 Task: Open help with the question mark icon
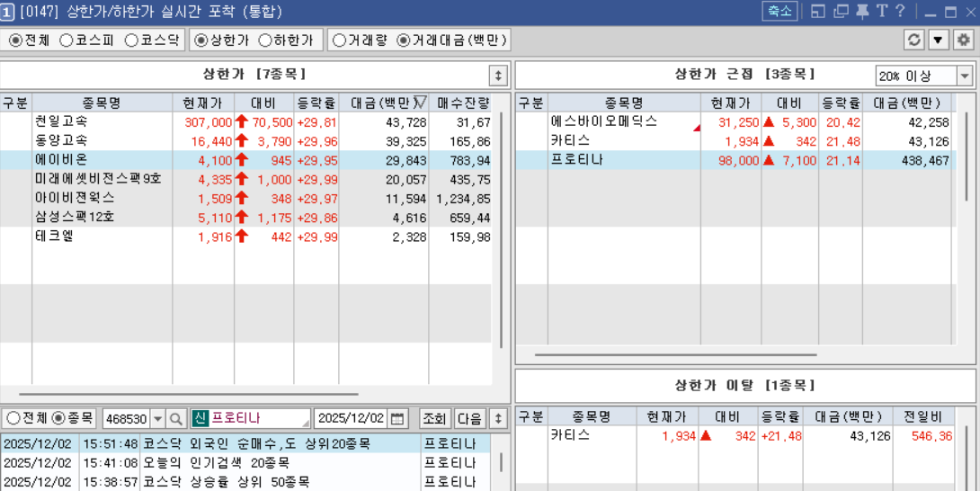click(x=900, y=12)
